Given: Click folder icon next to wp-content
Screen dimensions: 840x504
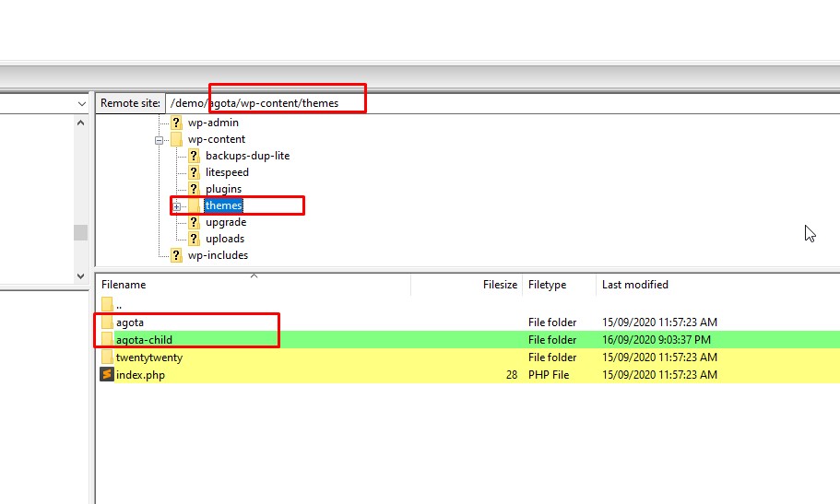Looking at the screenshot, I should click(176, 139).
